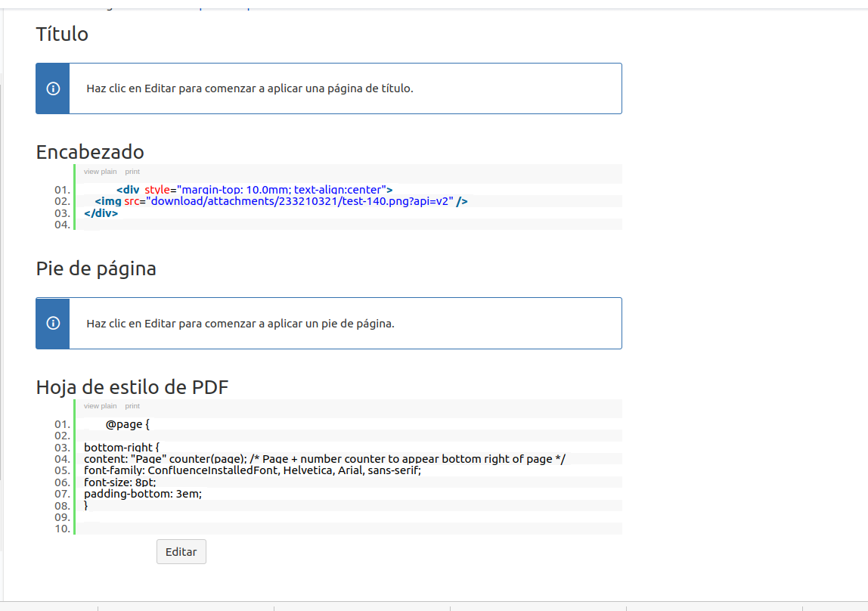868x611 pixels.
Task: Open plain view of the Encabezado code
Action: [x=101, y=172]
